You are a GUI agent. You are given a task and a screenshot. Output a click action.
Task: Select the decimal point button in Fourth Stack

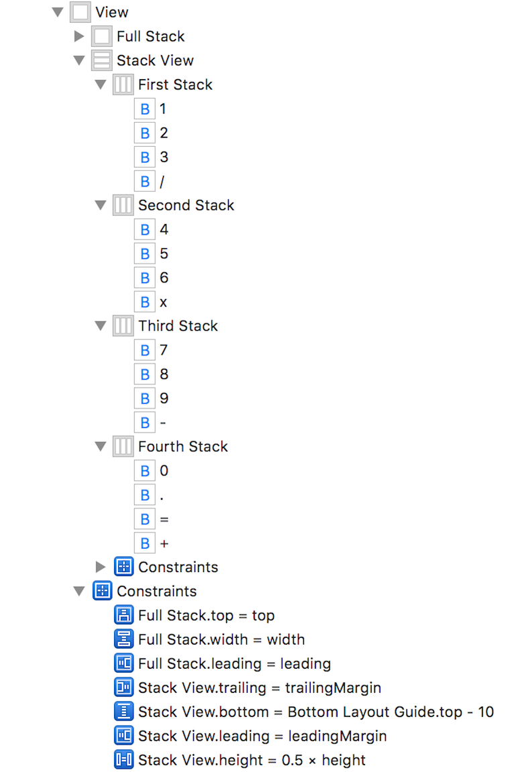point(162,494)
